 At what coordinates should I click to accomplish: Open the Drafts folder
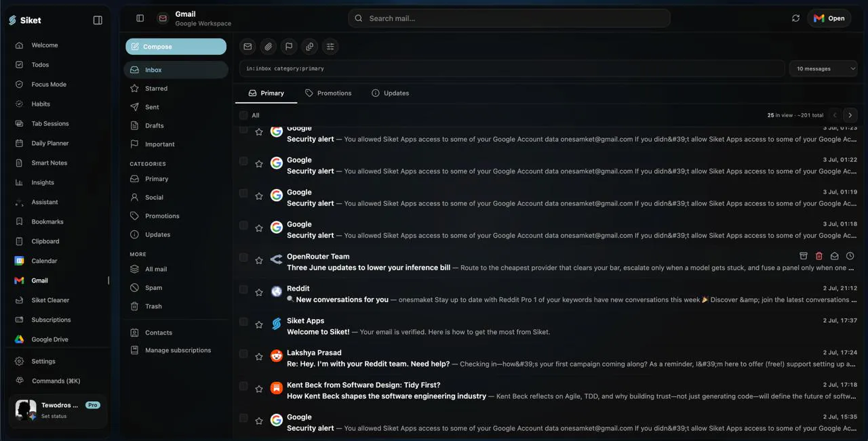coord(176,126)
